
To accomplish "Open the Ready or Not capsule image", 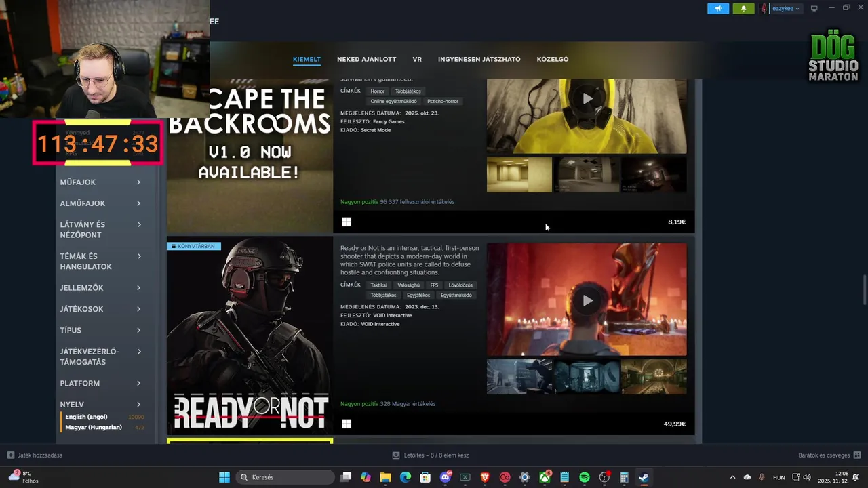I will click(250, 335).
